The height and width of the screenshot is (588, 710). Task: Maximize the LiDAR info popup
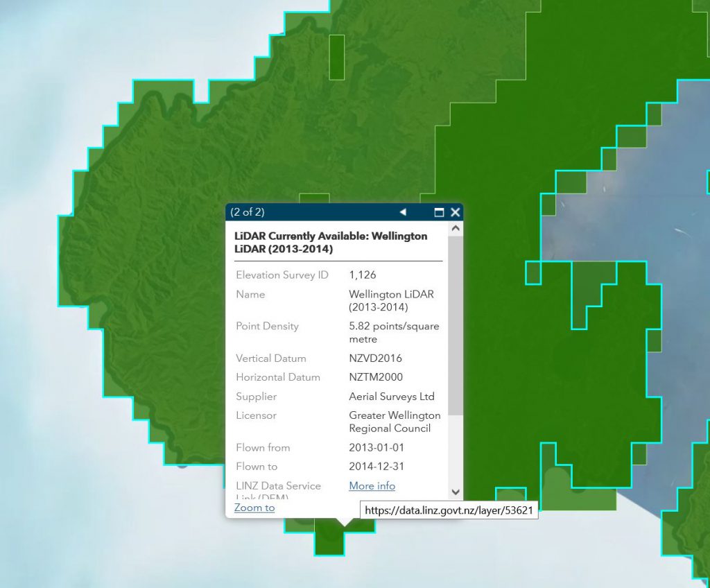(x=439, y=212)
